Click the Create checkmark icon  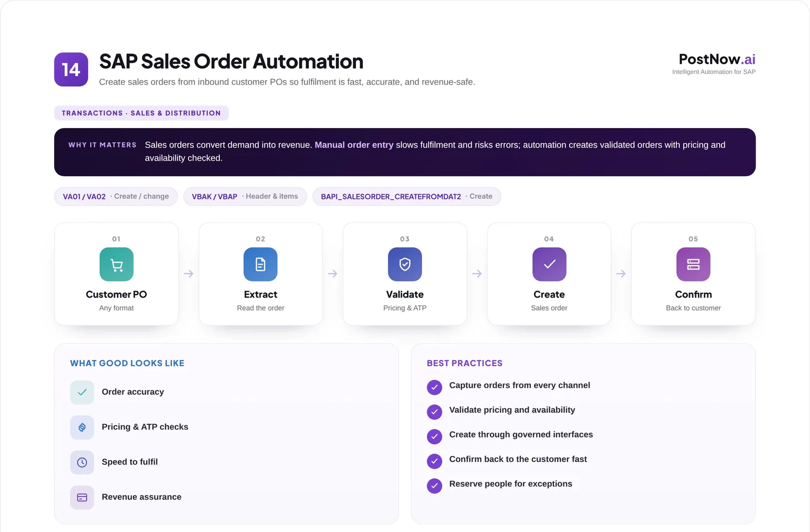(549, 264)
